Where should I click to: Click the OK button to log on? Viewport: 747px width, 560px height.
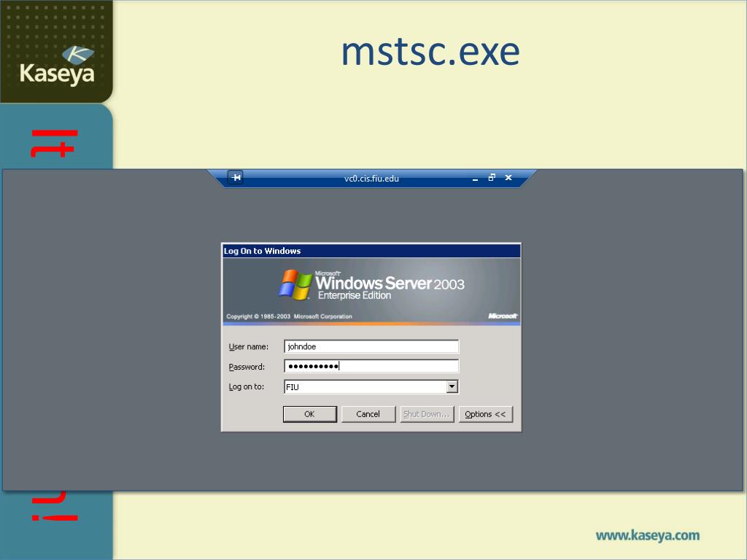click(309, 414)
